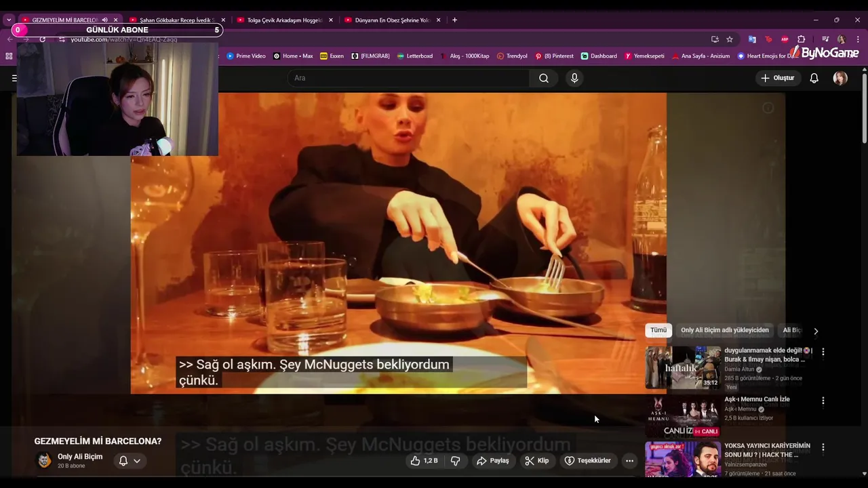Click the Teşekkürler thanks button

pyautogui.click(x=588, y=461)
